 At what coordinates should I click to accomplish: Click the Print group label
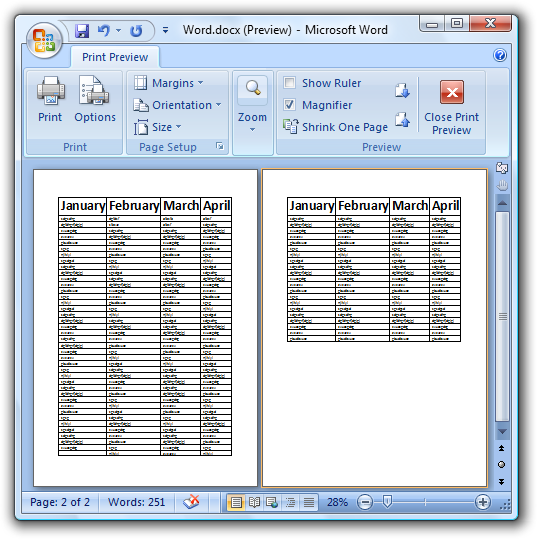(x=75, y=147)
